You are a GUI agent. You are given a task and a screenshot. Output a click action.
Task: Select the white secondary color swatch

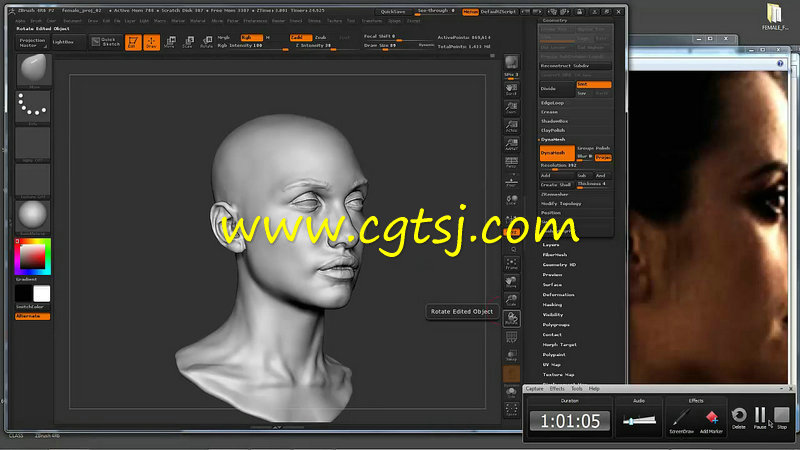pos(41,293)
